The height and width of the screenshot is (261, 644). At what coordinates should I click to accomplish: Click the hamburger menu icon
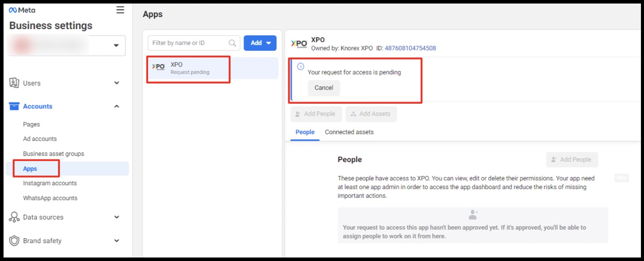click(120, 10)
